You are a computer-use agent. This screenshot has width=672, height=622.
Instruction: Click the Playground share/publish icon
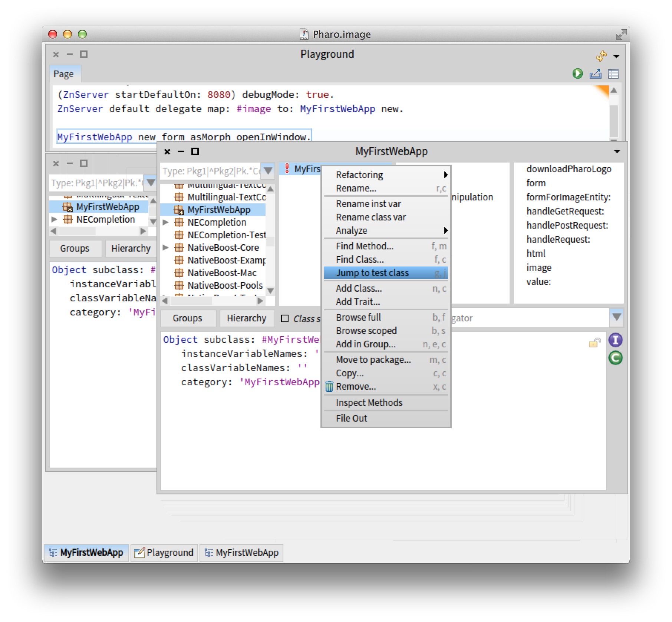[x=596, y=74]
